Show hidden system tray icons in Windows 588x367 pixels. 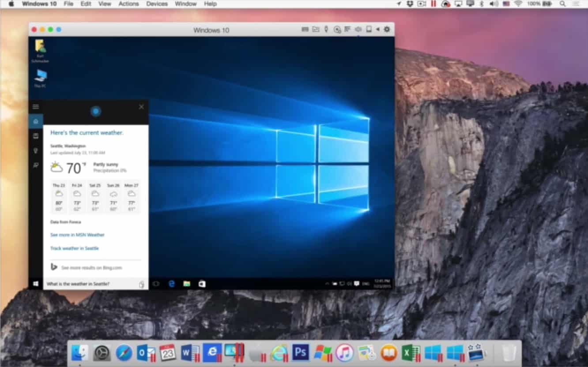(327, 284)
